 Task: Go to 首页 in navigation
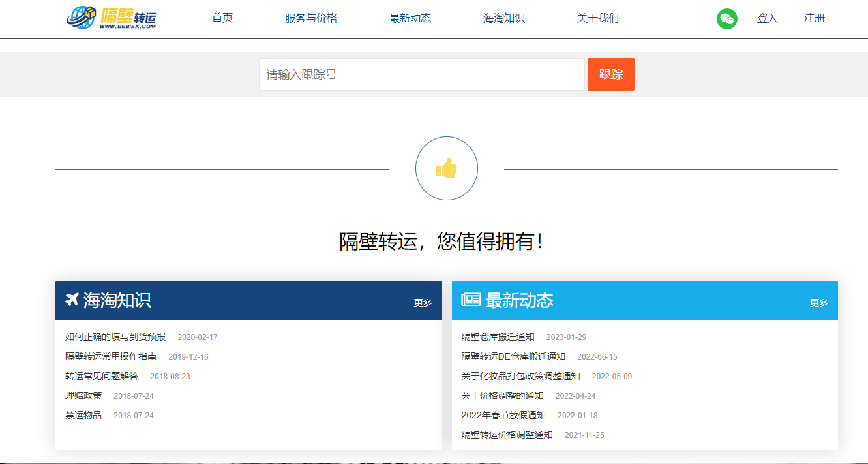coord(222,18)
